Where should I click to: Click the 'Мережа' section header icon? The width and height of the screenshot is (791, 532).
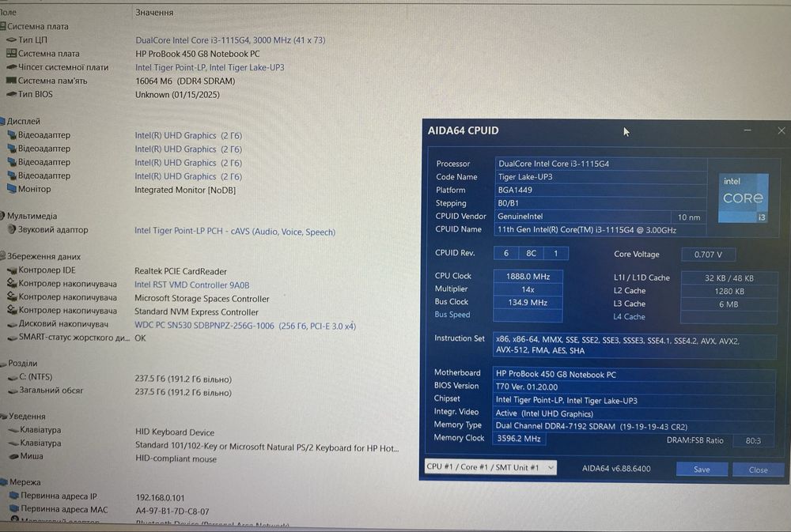click(x=4, y=481)
